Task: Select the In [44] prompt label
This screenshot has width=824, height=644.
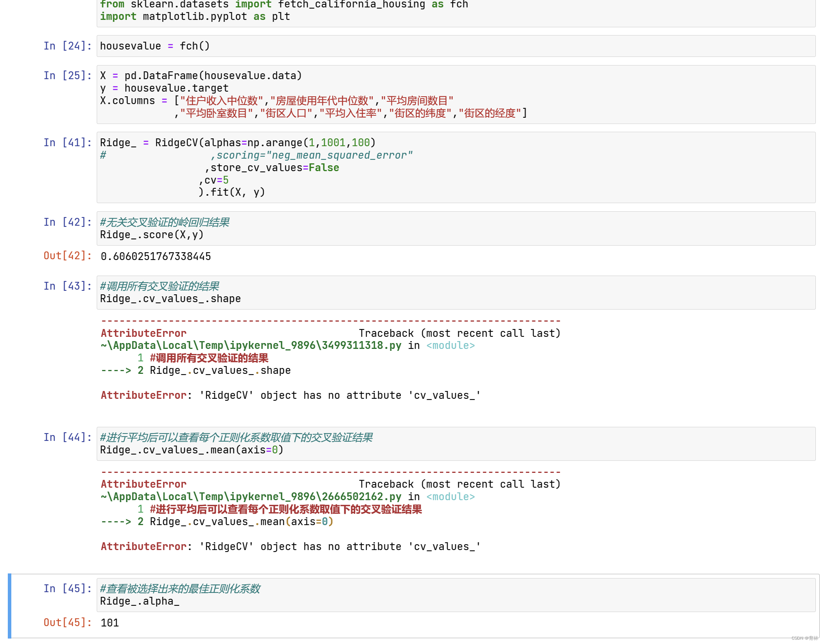Action: 67,437
